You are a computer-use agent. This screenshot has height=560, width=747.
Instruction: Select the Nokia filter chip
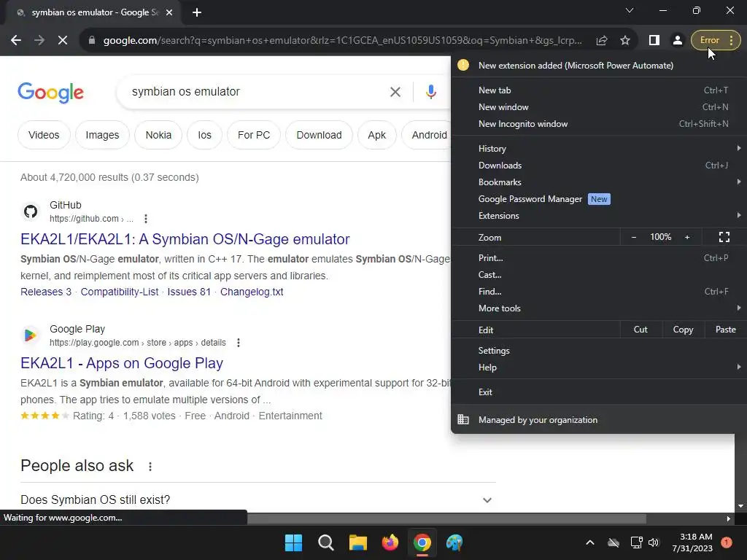point(158,135)
